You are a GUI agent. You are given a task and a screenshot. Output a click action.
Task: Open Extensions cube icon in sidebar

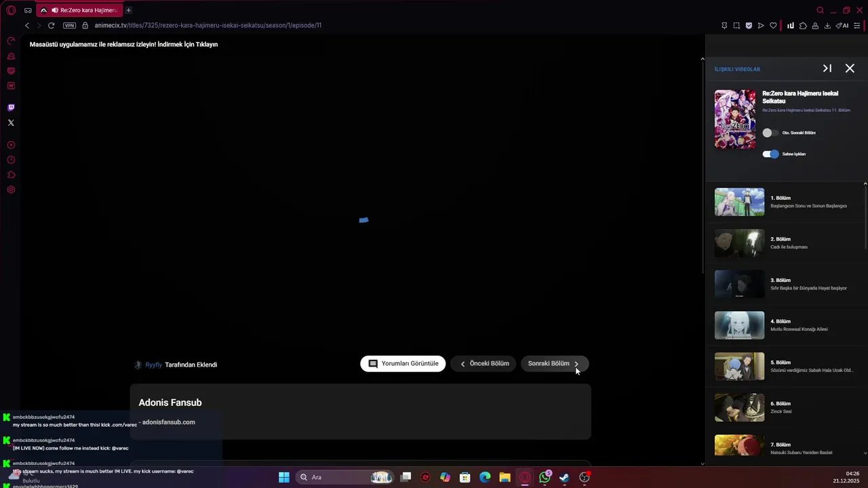pos(11,175)
